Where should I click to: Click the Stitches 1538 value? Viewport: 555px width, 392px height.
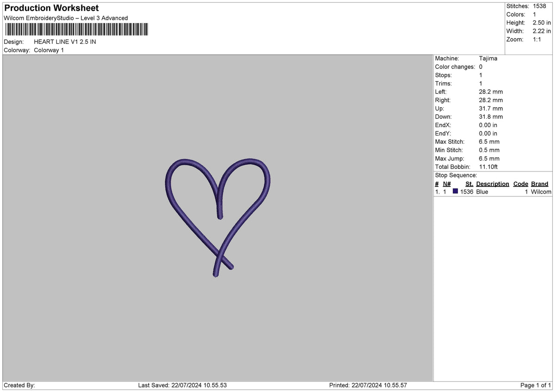(x=540, y=6)
